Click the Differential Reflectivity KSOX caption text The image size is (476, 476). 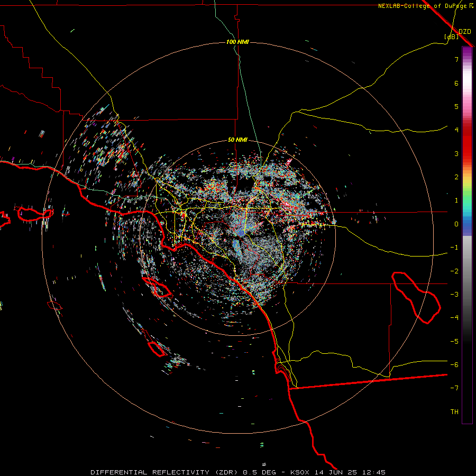[238, 472]
